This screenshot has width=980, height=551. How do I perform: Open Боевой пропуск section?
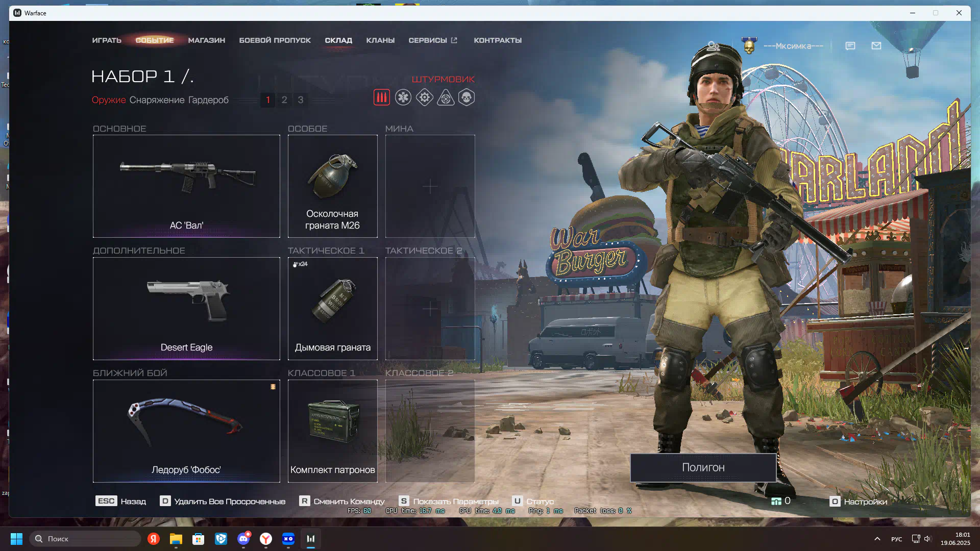(x=275, y=40)
